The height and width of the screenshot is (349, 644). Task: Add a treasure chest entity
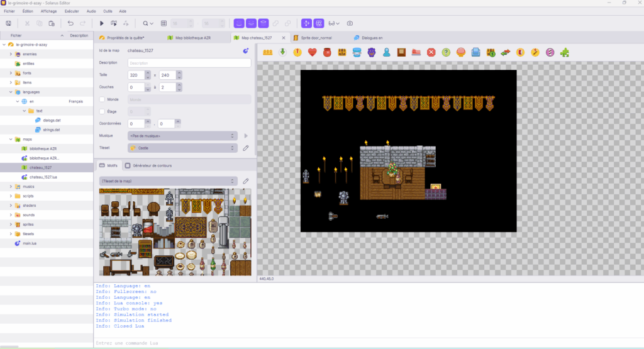342,52
